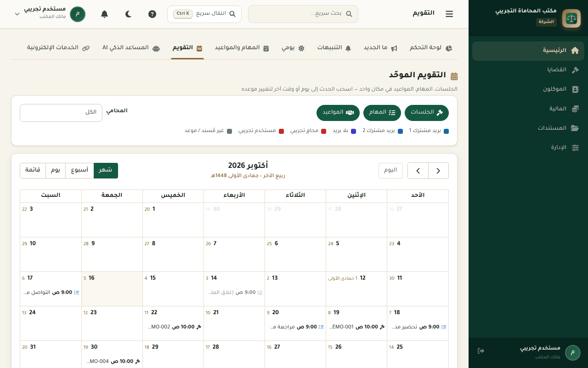The image size is (588, 368).
Task: Click day number 25 in calendar
Action: click(400, 347)
